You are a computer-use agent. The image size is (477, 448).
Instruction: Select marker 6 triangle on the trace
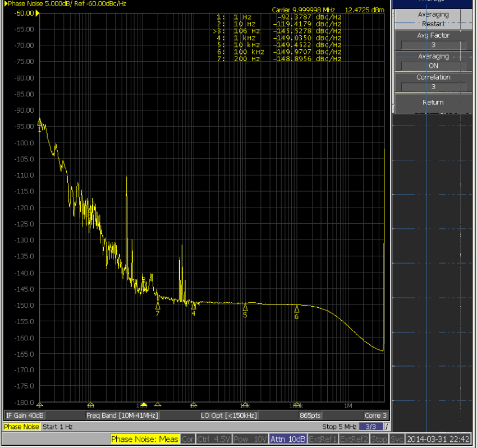(x=297, y=309)
